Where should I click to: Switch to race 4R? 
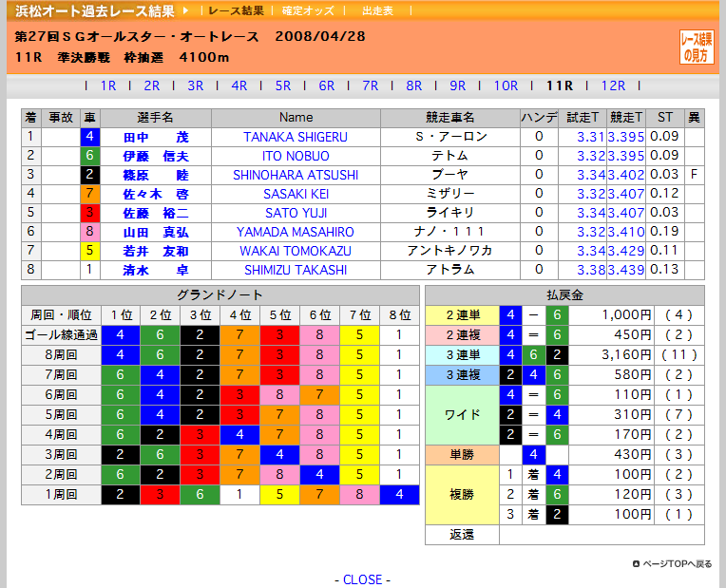(239, 85)
